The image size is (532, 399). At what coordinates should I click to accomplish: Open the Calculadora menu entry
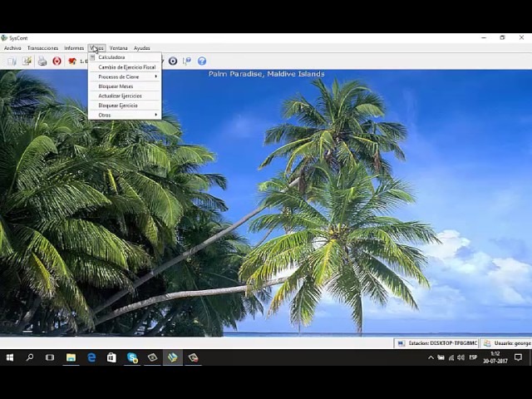click(x=111, y=57)
